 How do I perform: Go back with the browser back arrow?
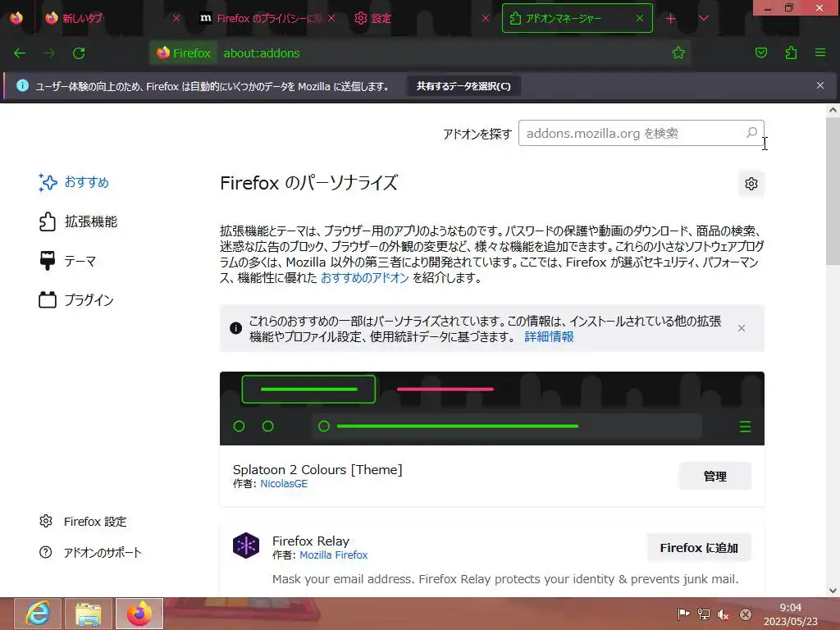tap(20, 53)
